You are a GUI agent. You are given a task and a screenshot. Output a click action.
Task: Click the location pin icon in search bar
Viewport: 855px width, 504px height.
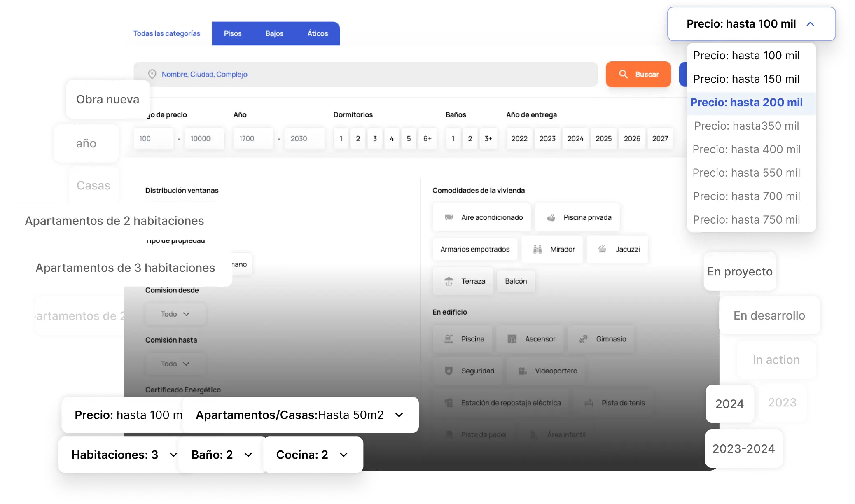click(x=152, y=74)
